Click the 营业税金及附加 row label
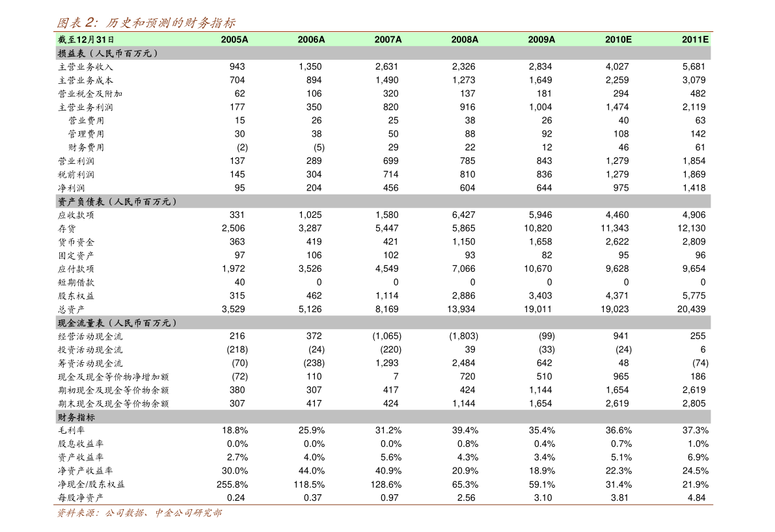This screenshot has height=532, width=775. click(x=90, y=94)
